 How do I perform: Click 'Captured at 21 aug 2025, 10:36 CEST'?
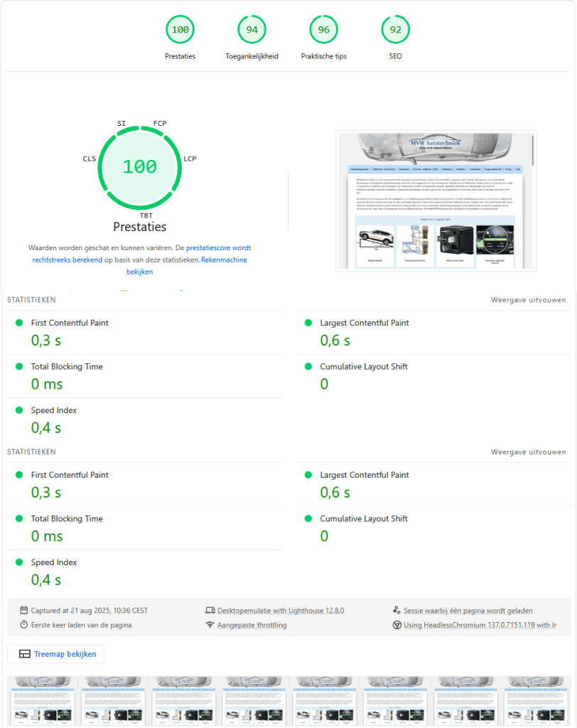[x=89, y=611]
